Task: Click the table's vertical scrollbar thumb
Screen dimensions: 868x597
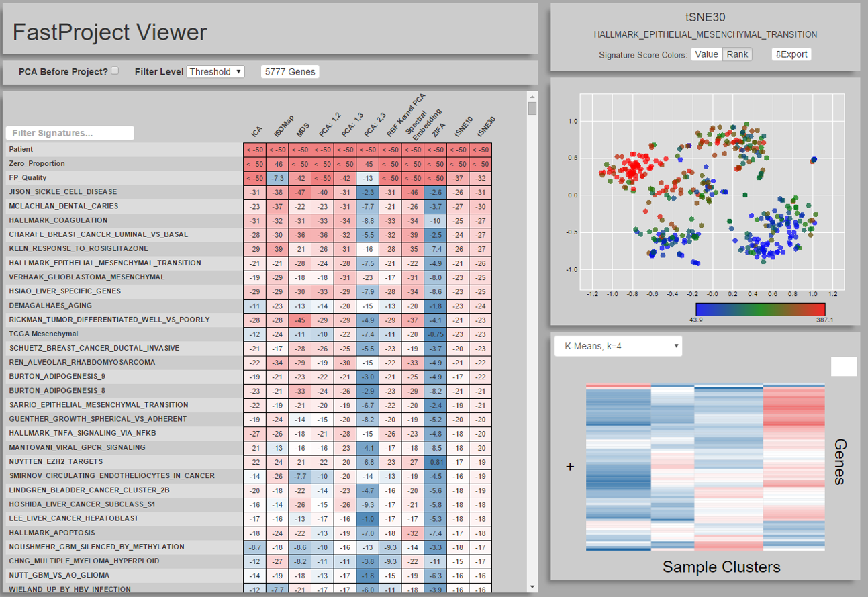Action: 532,109
